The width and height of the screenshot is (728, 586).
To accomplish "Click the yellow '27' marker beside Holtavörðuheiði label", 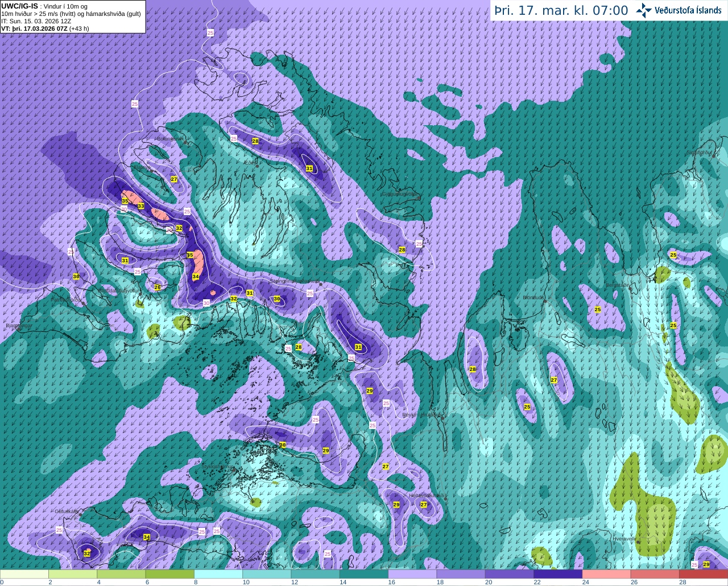I will click(424, 505).
